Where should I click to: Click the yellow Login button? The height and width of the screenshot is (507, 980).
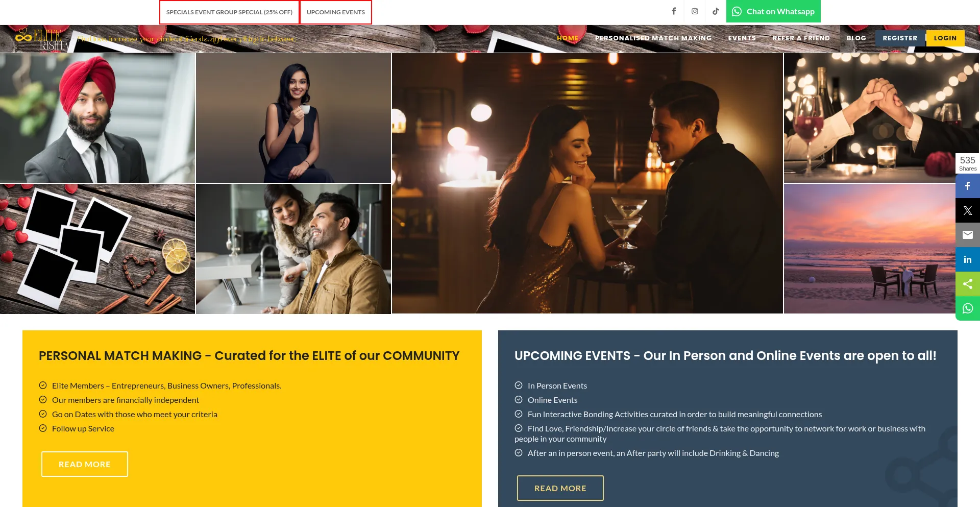[945, 38]
